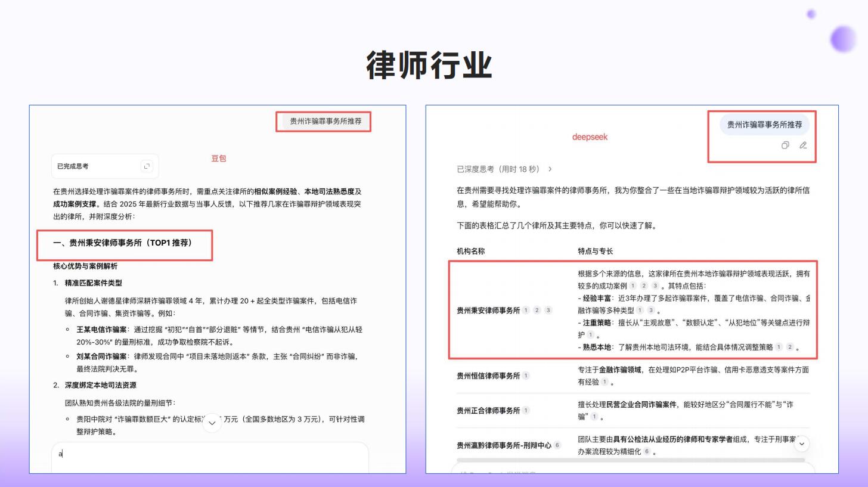
Task: Expand the 已深度思考（用时 18 秒）reasoning section
Action: click(497, 169)
